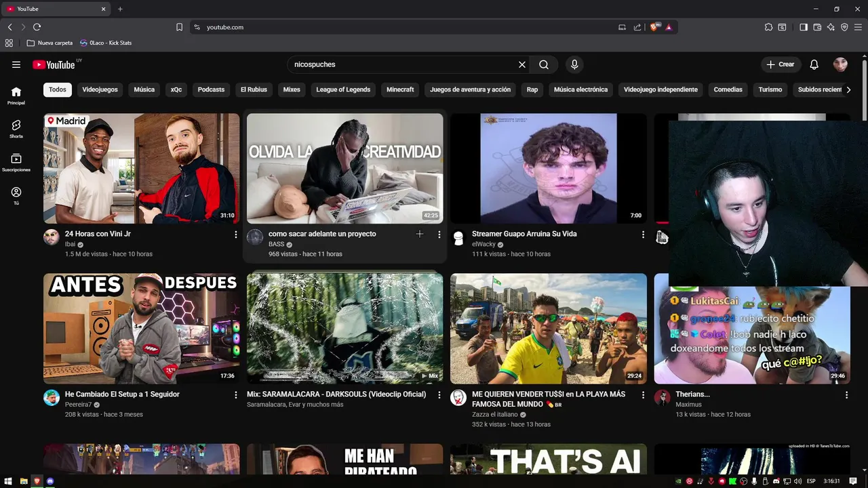Clear the search text with the X
The image size is (868, 488).
[522, 64]
